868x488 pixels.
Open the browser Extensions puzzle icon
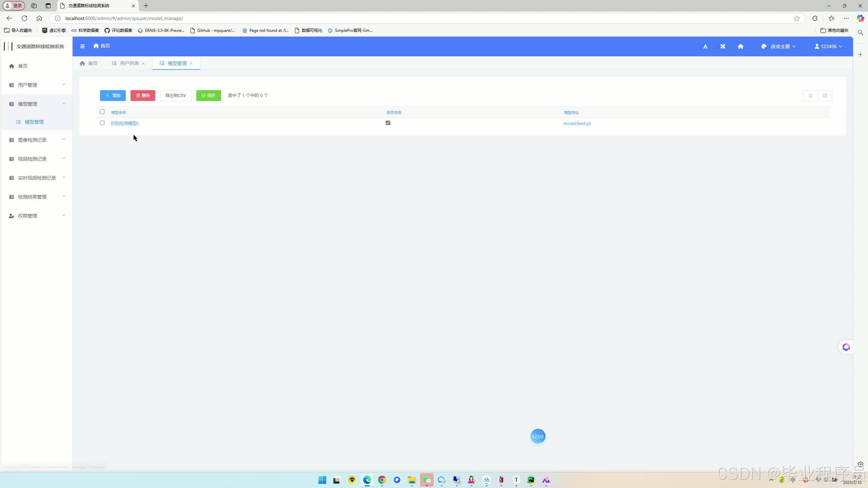point(815,18)
